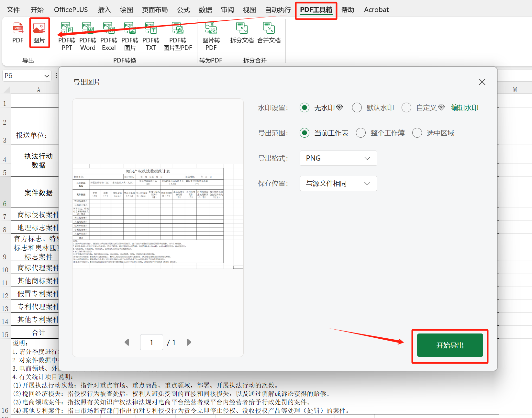The image size is (532, 418).
Task: Open the 导出格式 PNG dropdown
Action: pyautogui.click(x=338, y=158)
